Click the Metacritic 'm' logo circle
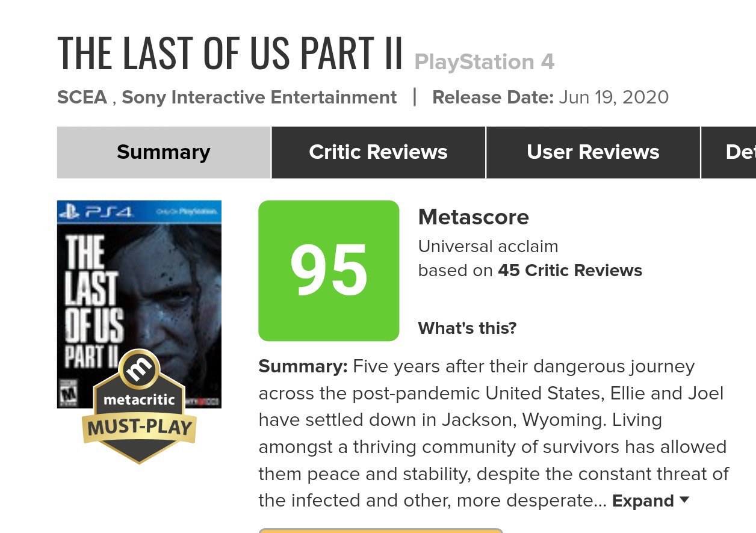The height and width of the screenshot is (533, 756). coord(139,369)
